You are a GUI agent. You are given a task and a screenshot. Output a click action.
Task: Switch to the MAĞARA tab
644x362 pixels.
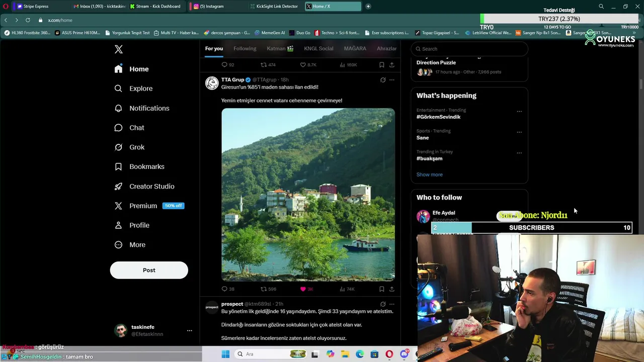(355, 48)
